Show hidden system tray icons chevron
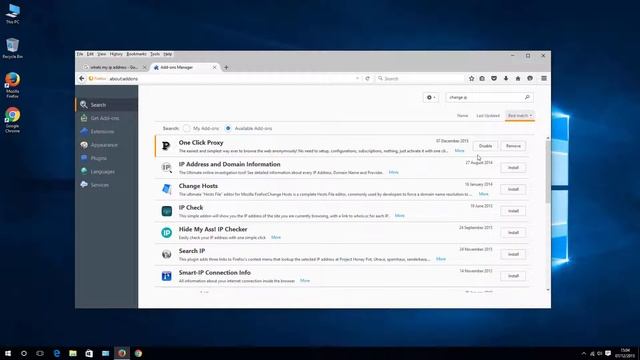640x360 pixels. coord(584,353)
